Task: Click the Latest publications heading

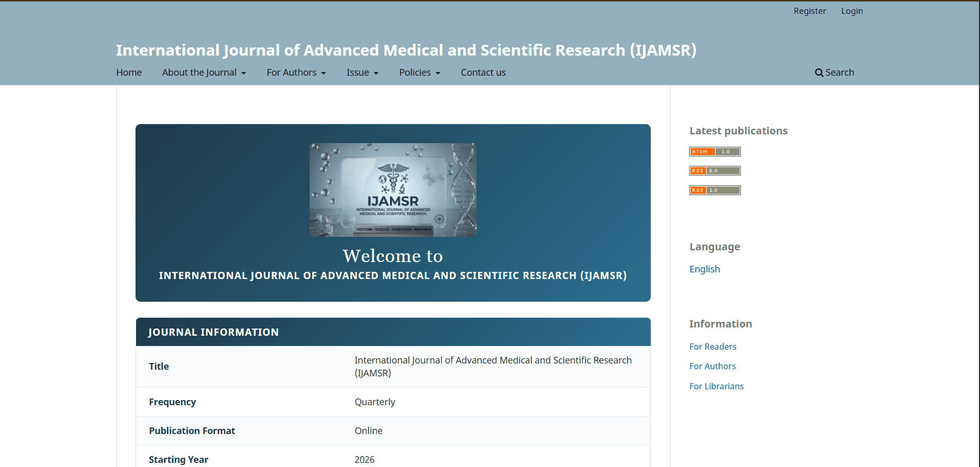Action: tap(738, 131)
